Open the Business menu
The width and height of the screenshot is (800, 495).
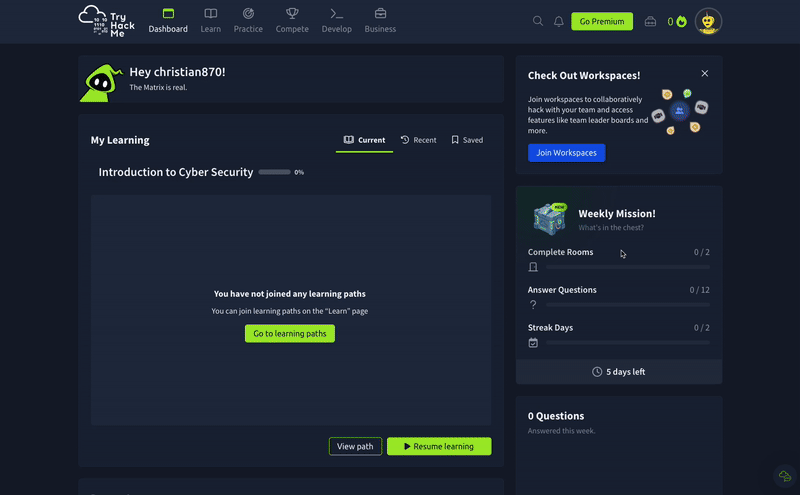380,21
